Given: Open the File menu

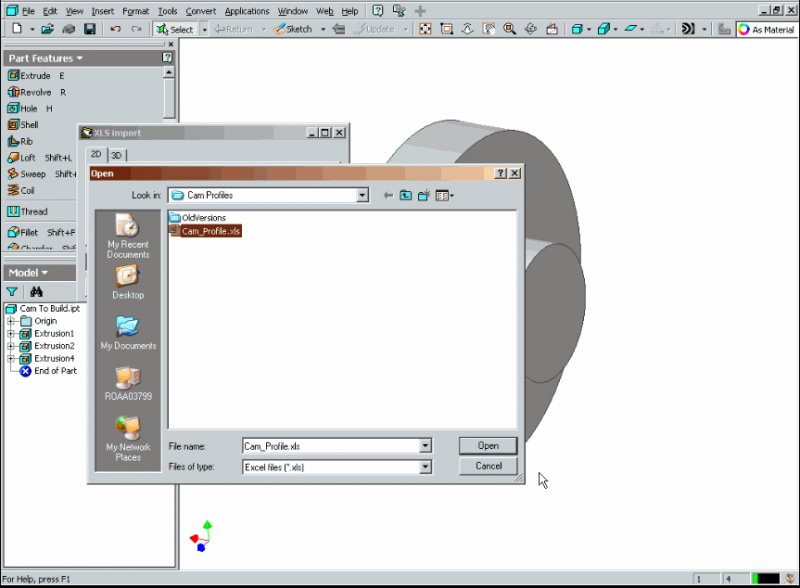Looking at the screenshot, I should [x=28, y=11].
